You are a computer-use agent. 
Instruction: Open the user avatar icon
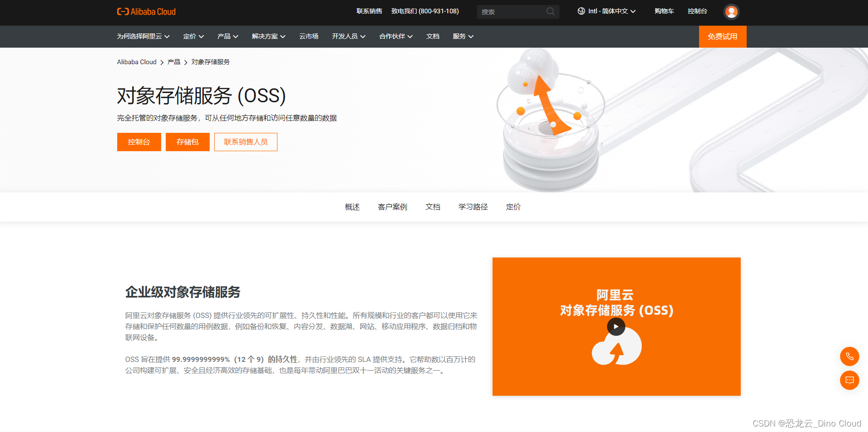731,11
